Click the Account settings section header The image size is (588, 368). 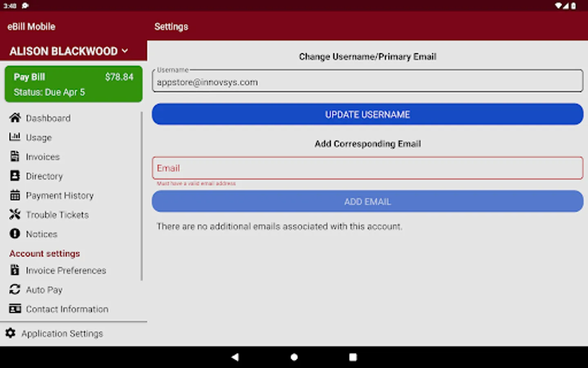[x=45, y=254]
